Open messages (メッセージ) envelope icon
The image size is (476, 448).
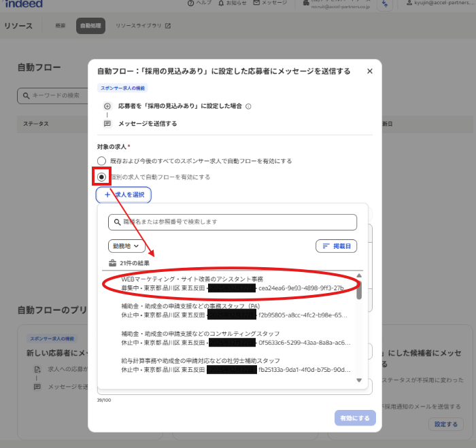tap(256, 3)
